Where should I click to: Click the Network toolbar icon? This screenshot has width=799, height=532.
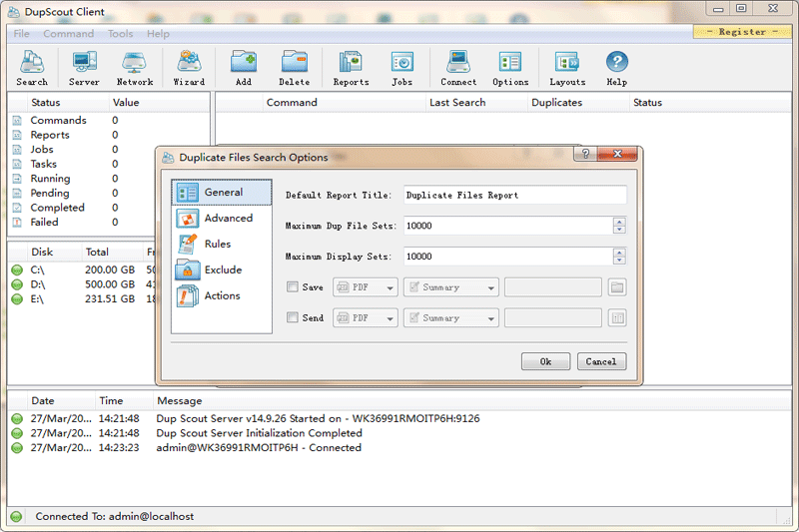(135, 69)
